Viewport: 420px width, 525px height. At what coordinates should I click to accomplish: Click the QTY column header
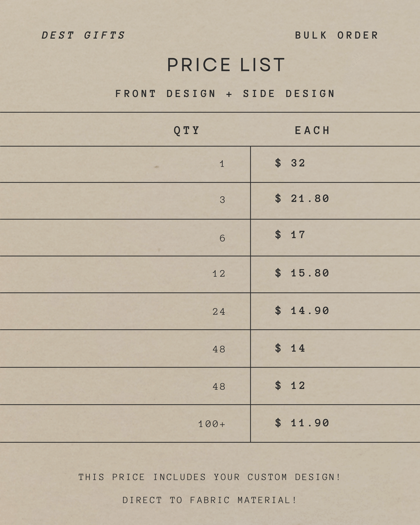[x=187, y=130]
